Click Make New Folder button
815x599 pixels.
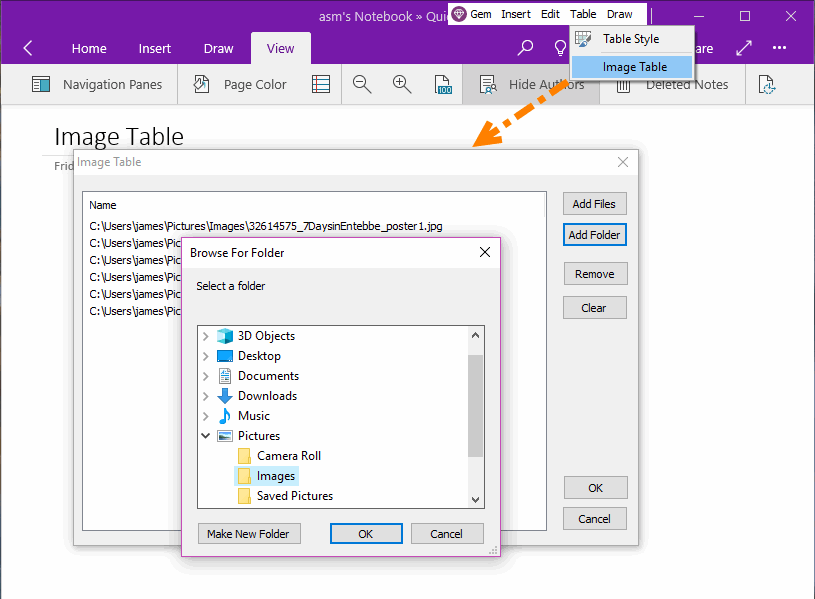tap(248, 534)
